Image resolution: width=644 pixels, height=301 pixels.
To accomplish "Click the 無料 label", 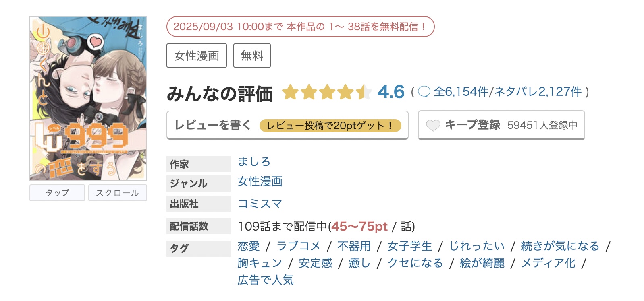I will point(252,56).
